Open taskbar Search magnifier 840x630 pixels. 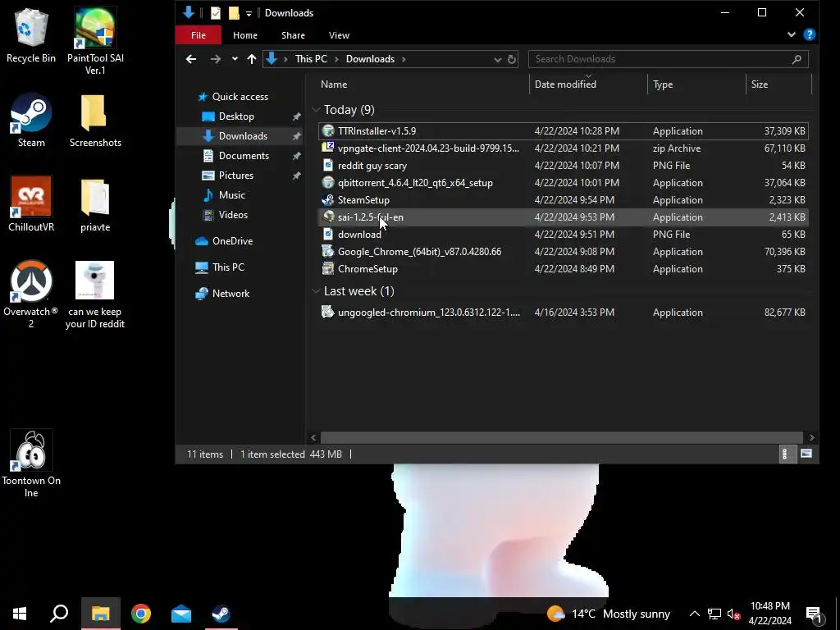(59, 614)
